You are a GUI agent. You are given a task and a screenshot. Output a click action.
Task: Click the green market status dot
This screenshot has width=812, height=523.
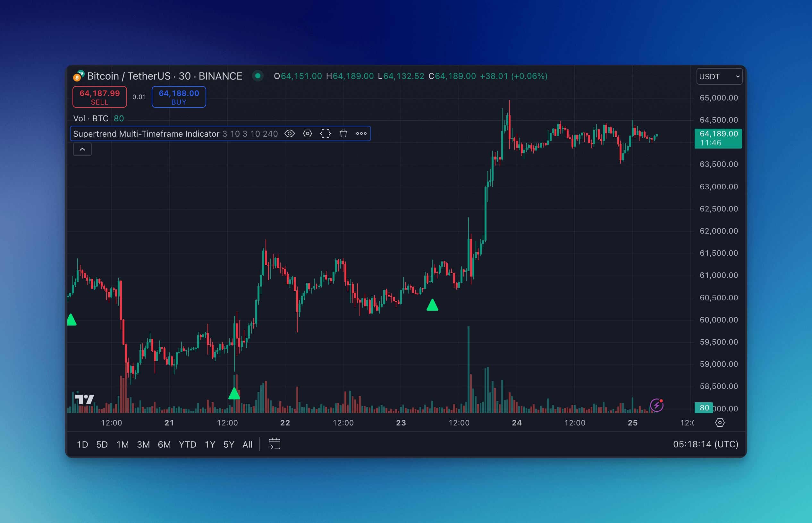coord(258,76)
